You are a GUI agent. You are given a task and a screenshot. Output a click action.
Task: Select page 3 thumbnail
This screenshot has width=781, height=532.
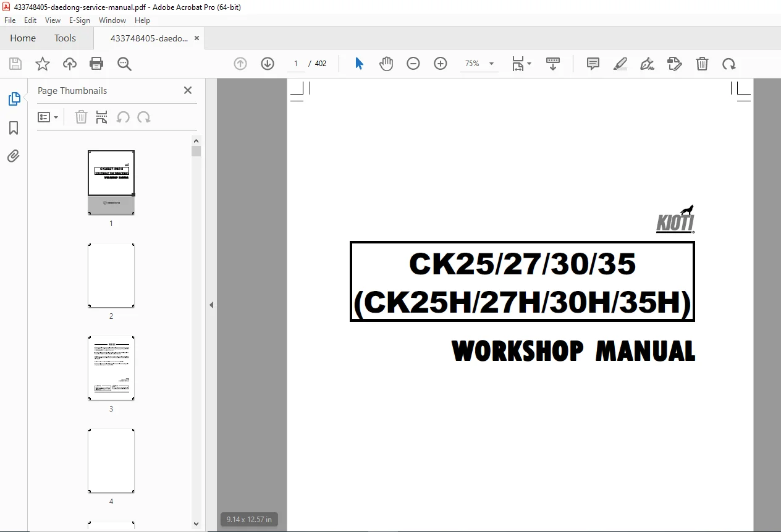111,368
